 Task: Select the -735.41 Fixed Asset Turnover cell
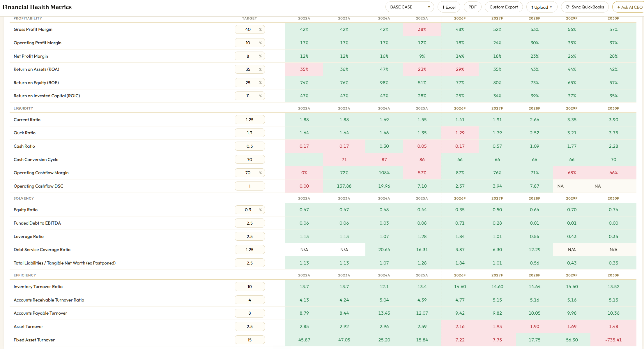[x=613, y=340]
